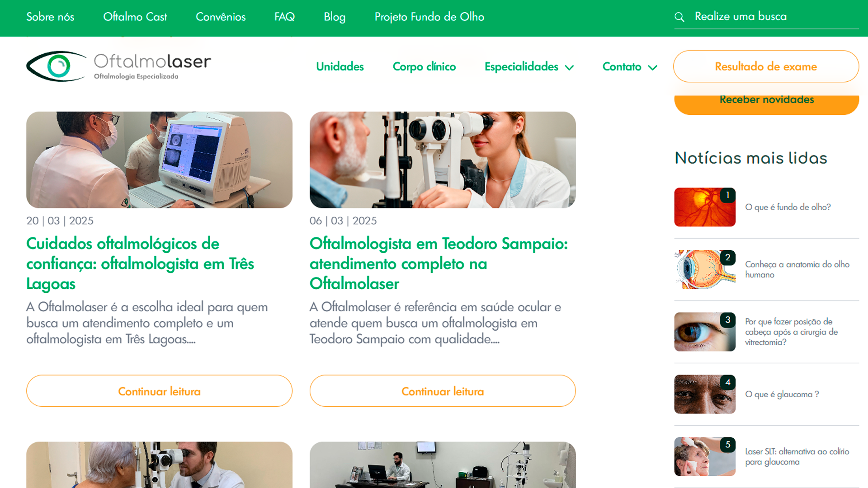Open the Cuidados oftalmológicos article title

pyautogui.click(x=140, y=263)
